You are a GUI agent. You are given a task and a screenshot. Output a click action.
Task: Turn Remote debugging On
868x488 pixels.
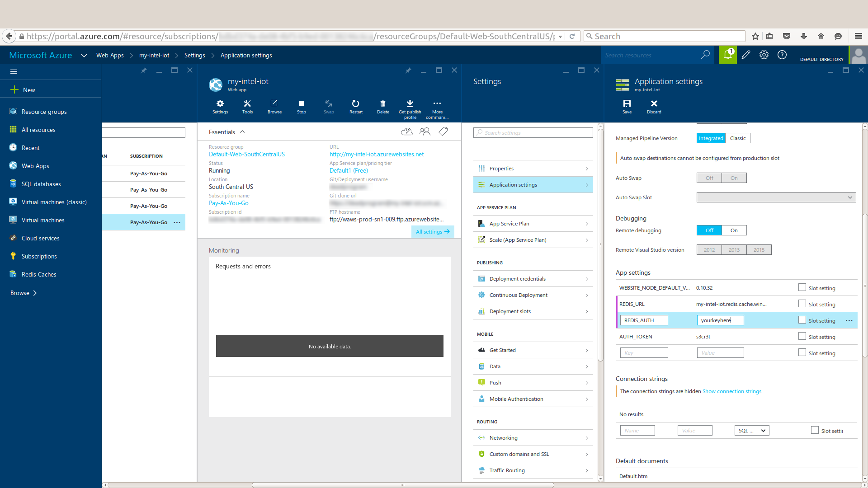click(734, 230)
